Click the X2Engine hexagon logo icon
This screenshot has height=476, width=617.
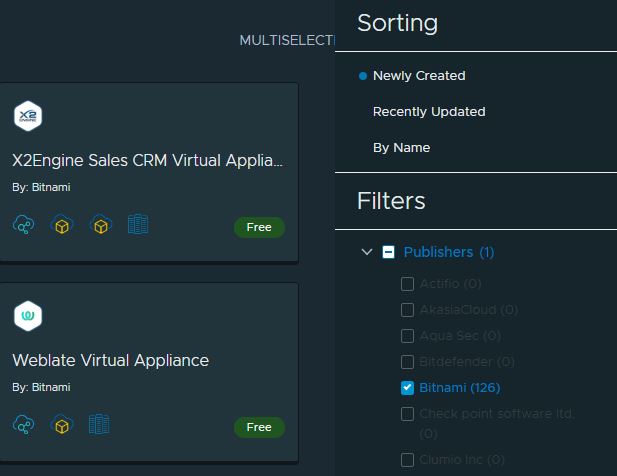(x=28, y=116)
